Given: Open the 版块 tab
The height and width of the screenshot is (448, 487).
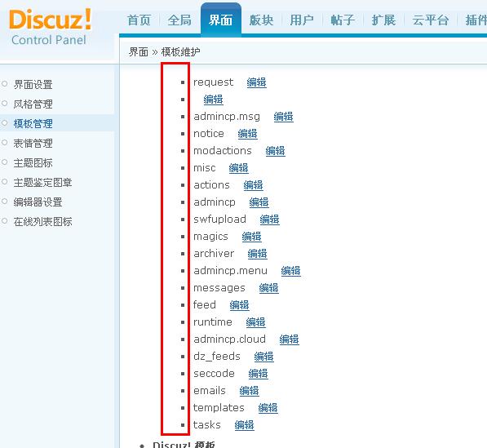Looking at the screenshot, I should [x=261, y=20].
